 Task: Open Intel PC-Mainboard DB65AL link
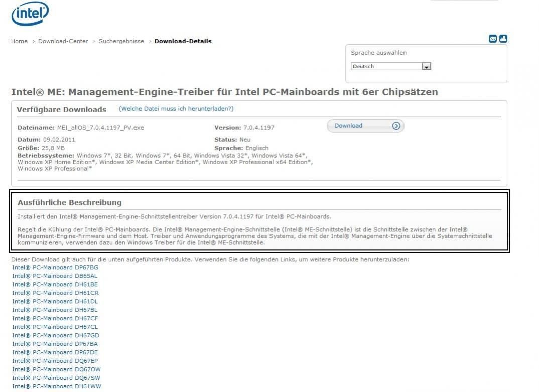pyautogui.click(x=55, y=276)
